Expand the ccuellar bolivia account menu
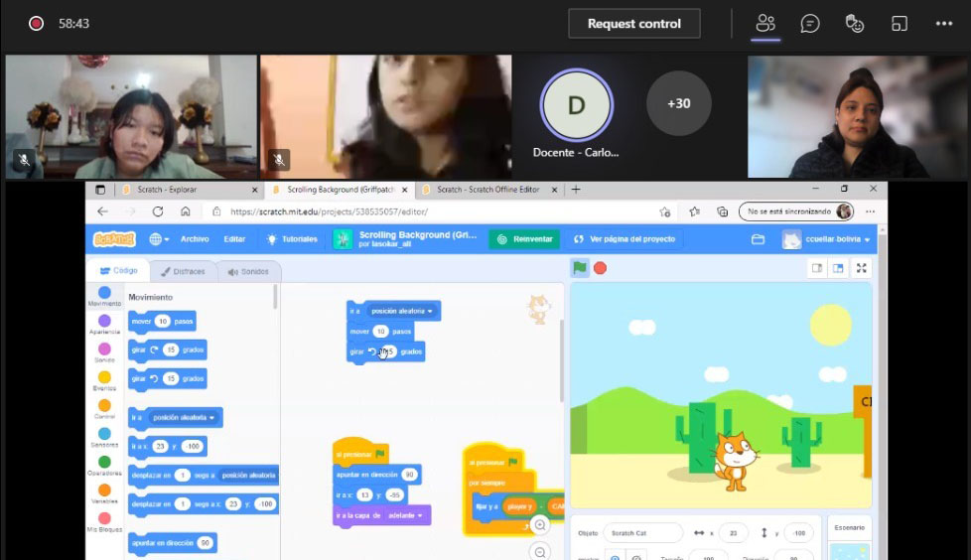The height and width of the screenshot is (560, 971). (x=826, y=239)
